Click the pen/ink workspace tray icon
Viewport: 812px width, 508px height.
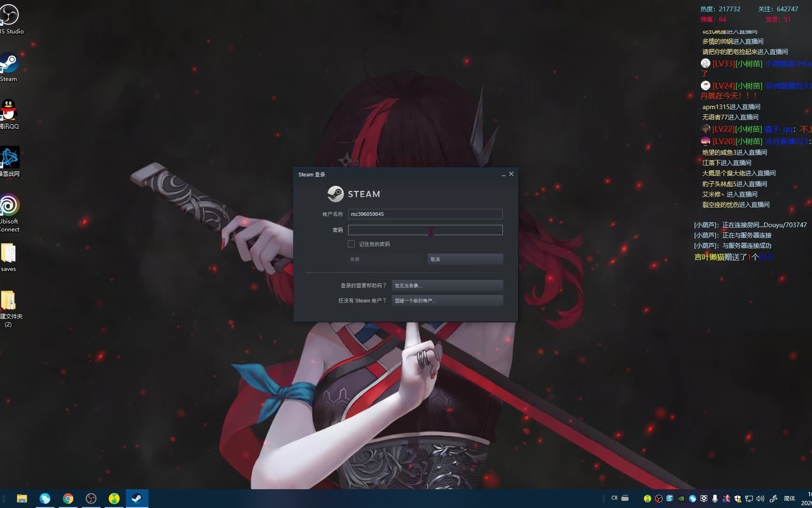coord(773,499)
